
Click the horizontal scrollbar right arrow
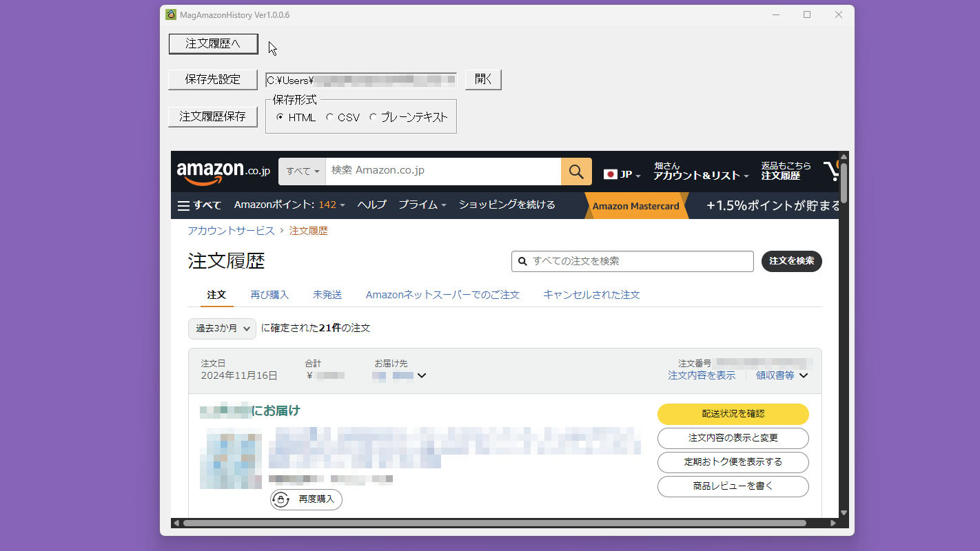[833, 523]
